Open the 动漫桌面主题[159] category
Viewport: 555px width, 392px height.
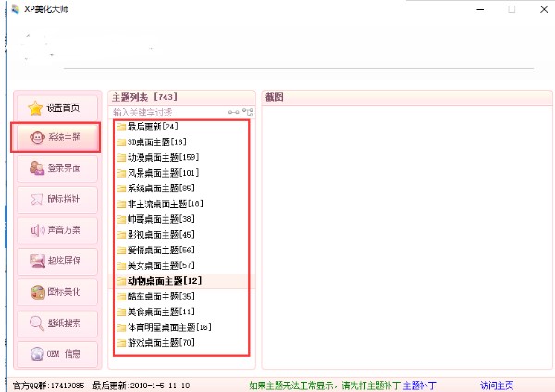point(157,157)
